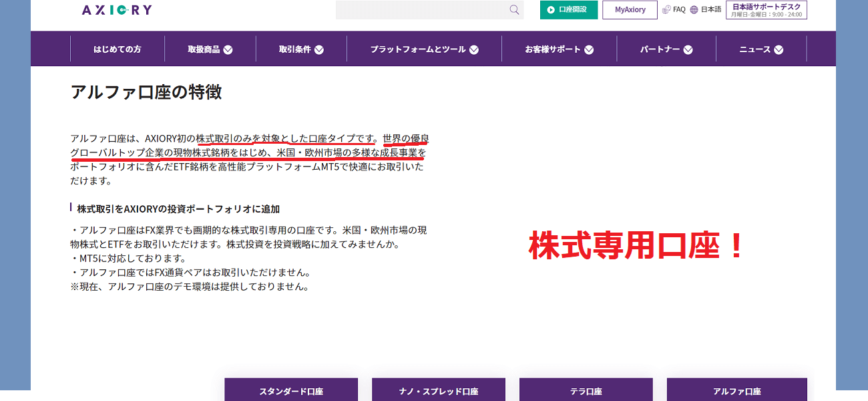Expand the 取扱商品 chevron
Image resolution: width=868 pixels, height=401 pixels.
pos(228,49)
